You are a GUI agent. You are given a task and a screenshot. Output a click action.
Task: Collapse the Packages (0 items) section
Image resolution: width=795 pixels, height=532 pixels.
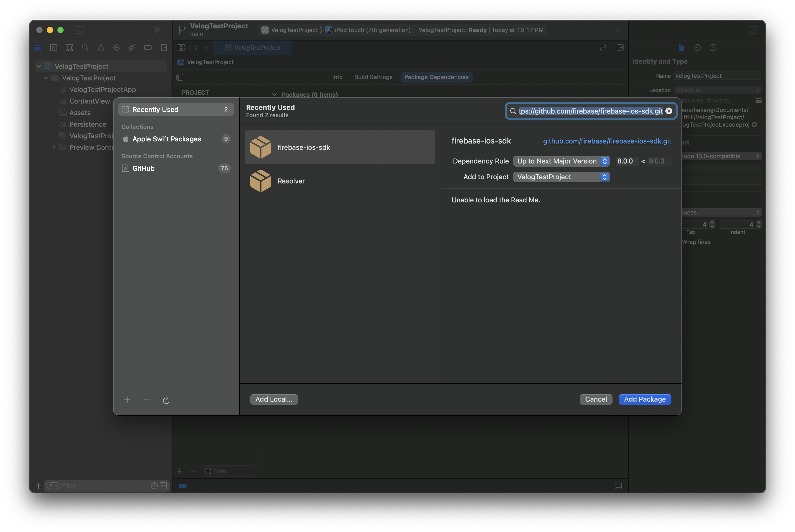coord(274,95)
